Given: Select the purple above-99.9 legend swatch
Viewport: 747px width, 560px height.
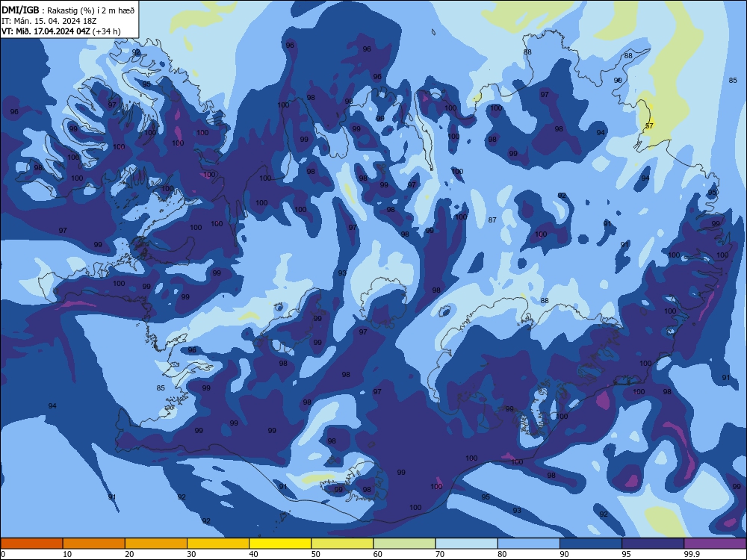Looking at the screenshot, I should pos(715,544).
